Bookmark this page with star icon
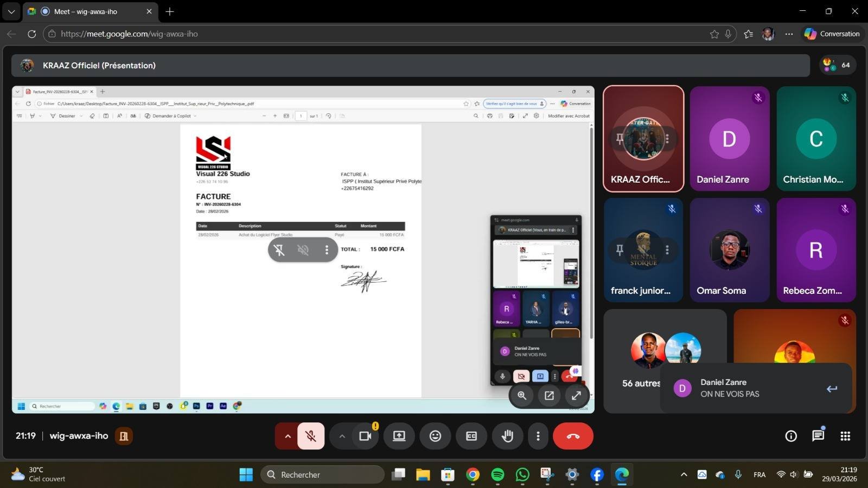The height and width of the screenshot is (488, 868). tap(714, 34)
